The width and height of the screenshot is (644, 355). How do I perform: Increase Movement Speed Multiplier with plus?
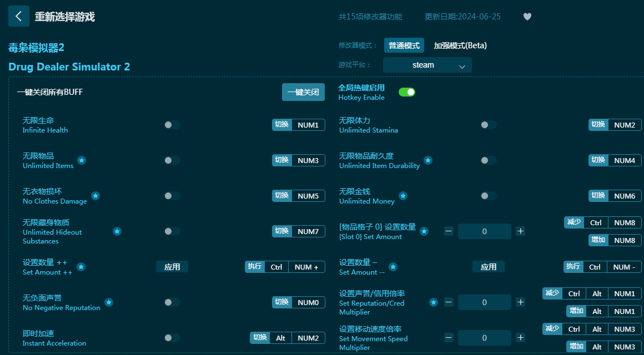(x=520, y=338)
